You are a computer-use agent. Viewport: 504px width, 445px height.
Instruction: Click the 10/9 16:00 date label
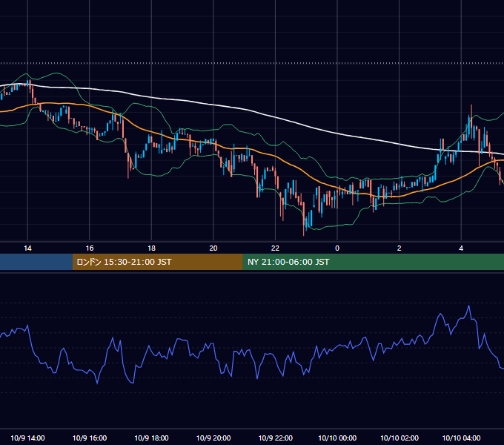(x=90, y=438)
